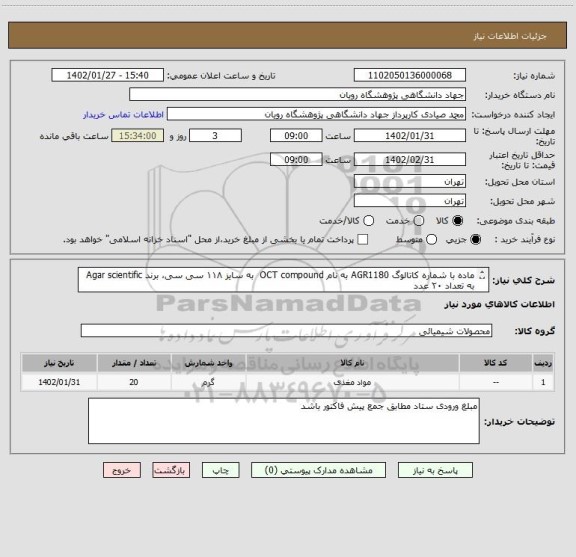Click the شماره نیاز field 1102050136000068
Screen dimensions: 576x557
click(410, 75)
